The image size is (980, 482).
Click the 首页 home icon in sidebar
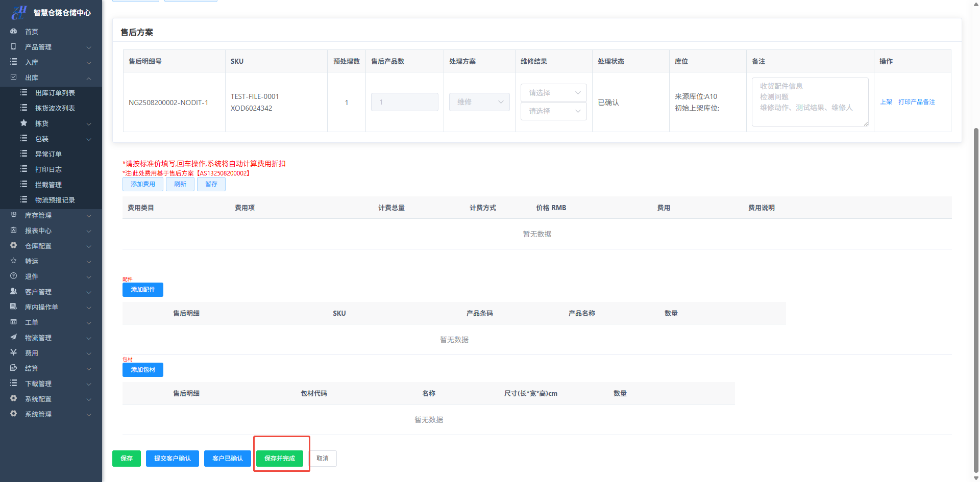[14, 31]
